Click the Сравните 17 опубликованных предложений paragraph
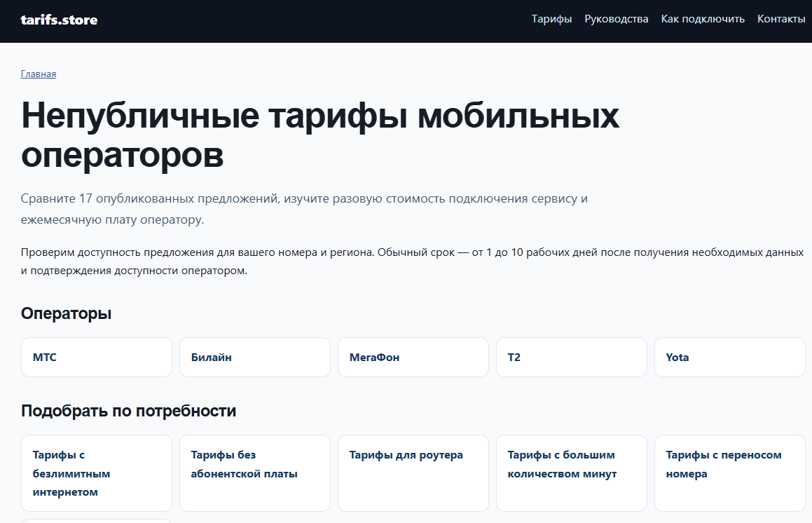Image resolution: width=812 pixels, height=523 pixels. pos(305,209)
